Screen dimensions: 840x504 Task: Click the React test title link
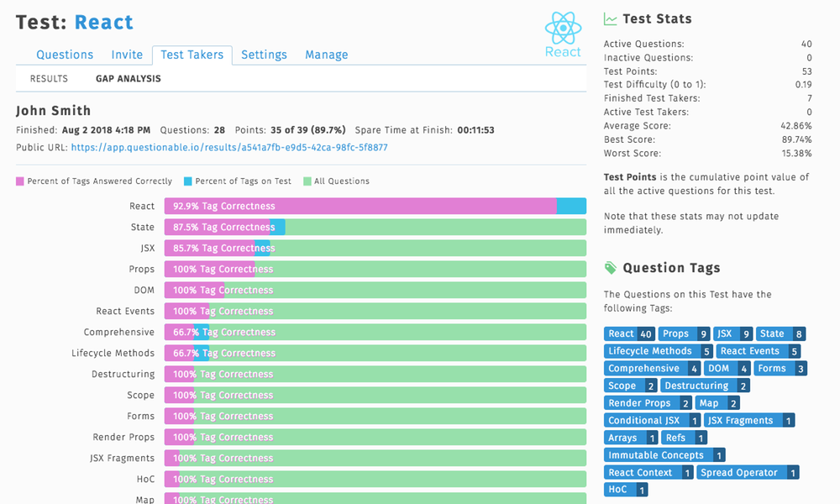click(104, 23)
